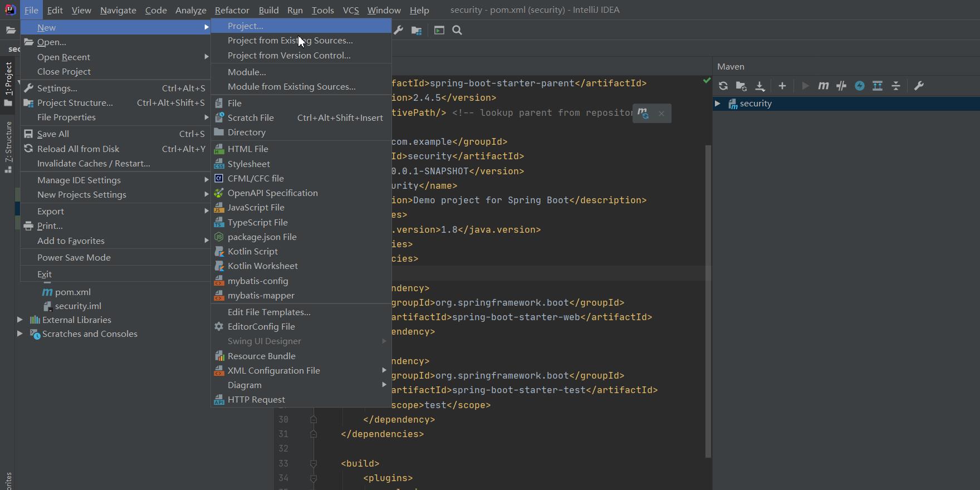Add a Maven project with the plus icon
This screenshot has height=490, width=980.
(782, 86)
